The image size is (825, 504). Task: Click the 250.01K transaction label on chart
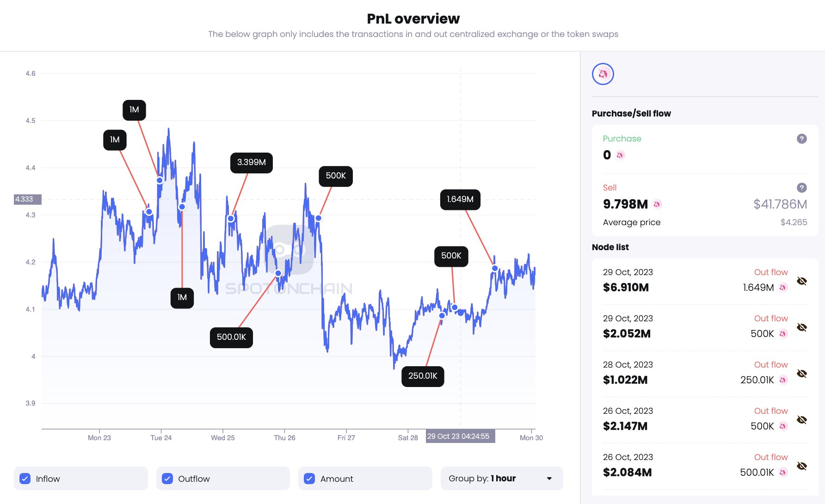(x=422, y=376)
